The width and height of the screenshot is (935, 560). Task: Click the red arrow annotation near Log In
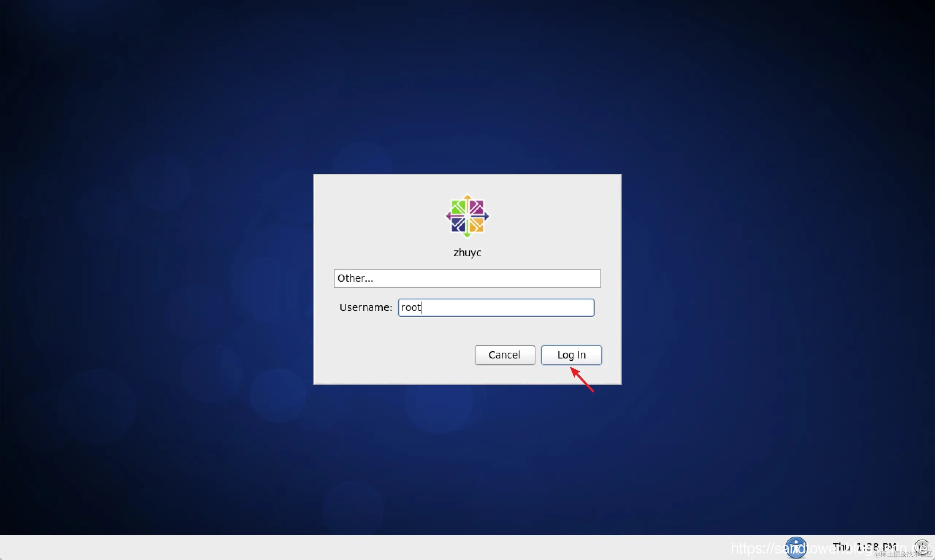click(x=583, y=380)
